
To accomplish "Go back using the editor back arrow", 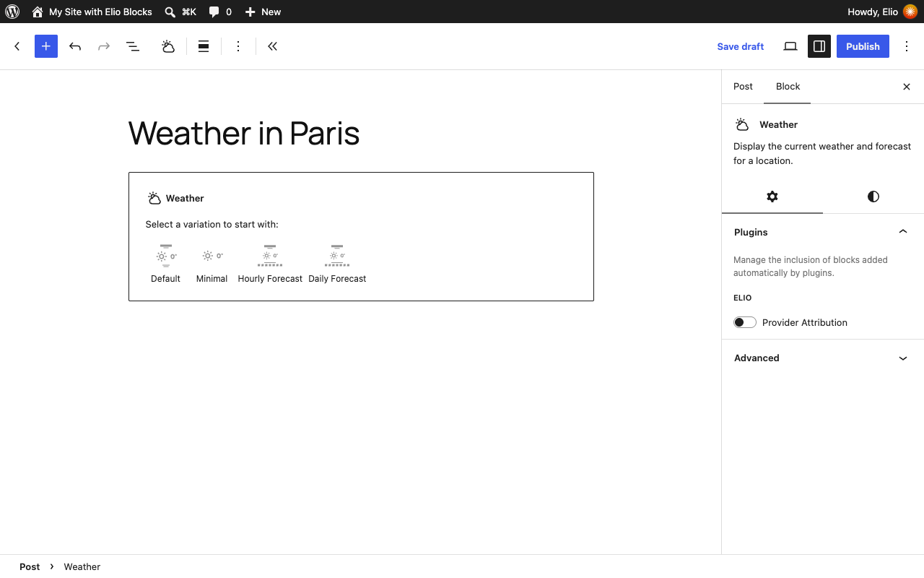I will pos(17,46).
